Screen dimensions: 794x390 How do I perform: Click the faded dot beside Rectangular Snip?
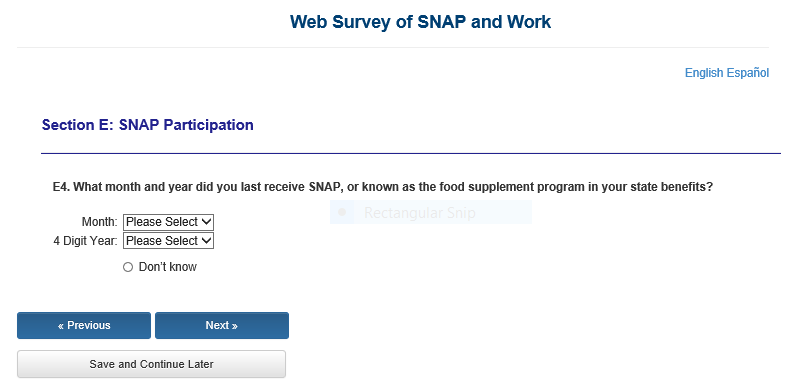tap(342, 212)
